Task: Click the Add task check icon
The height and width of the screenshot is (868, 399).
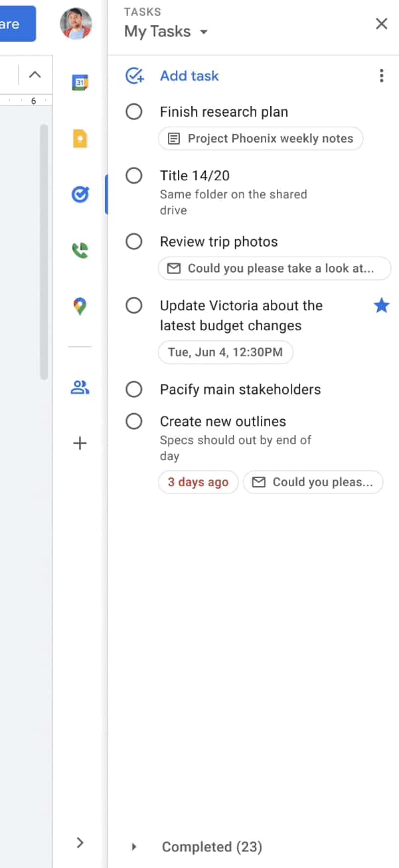Action: click(x=134, y=76)
